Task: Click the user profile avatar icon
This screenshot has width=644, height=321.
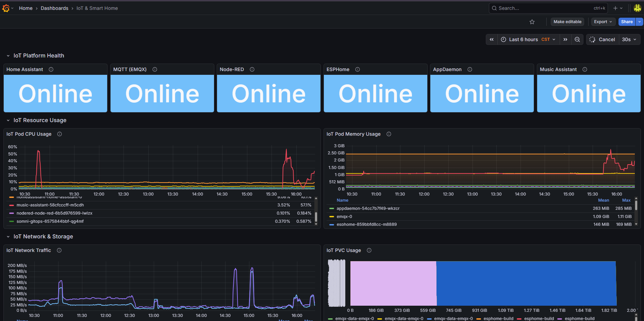Action: (x=637, y=8)
